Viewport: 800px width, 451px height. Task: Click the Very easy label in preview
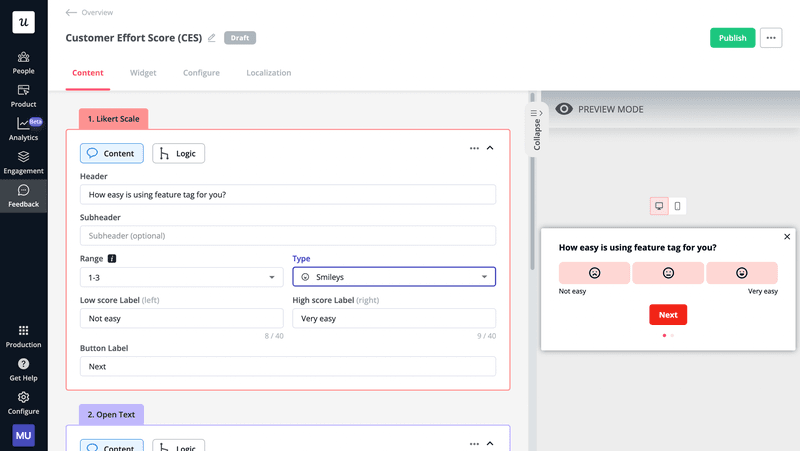click(x=763, y=291)
